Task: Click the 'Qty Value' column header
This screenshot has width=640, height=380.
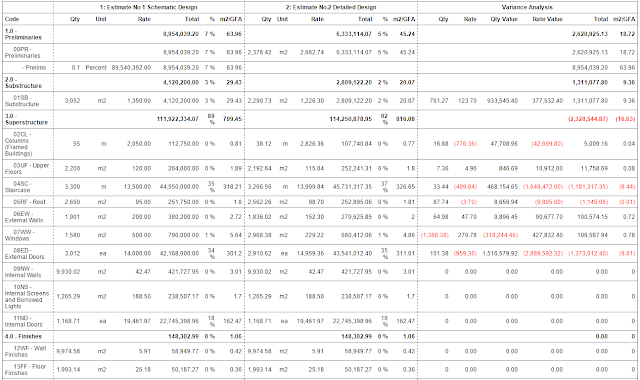Action: click(504, 19)
